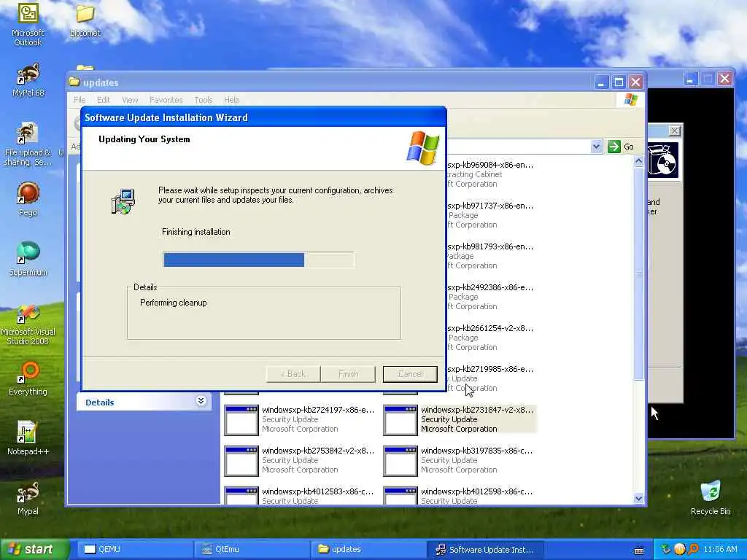The width and height of the screenshot is (747, 560).
Task: Click the setup computer icon in the wizard
Action: pos(123,201)
